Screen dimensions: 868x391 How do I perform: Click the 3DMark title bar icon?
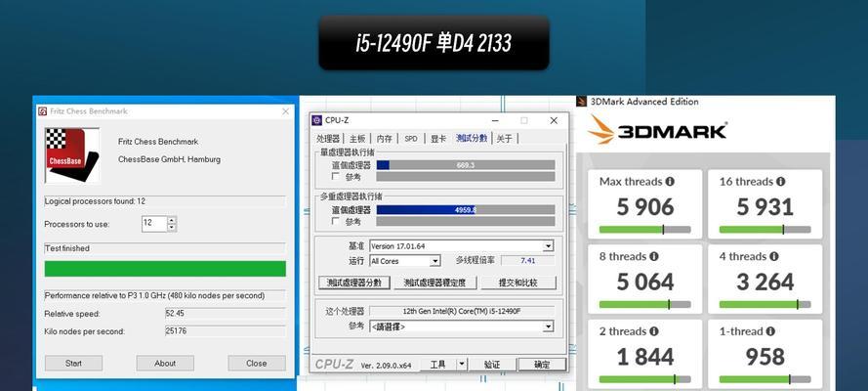tap(581, 102)
